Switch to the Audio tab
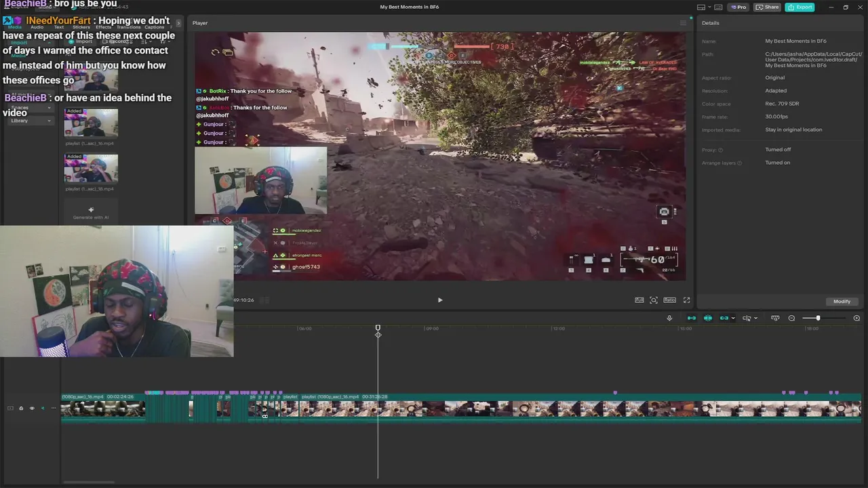 tap(37, 27)
